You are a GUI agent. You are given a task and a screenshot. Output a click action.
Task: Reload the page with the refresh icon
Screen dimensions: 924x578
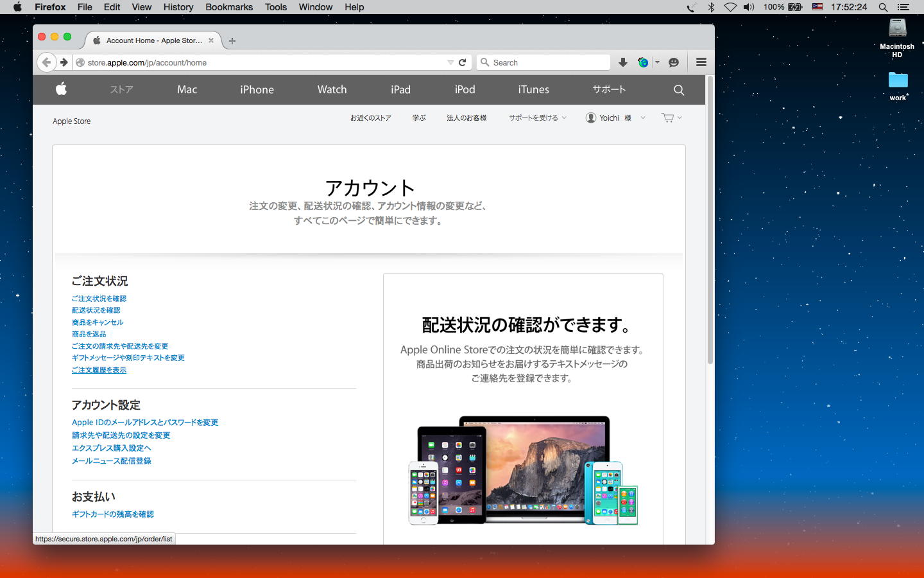click(463, 62)
